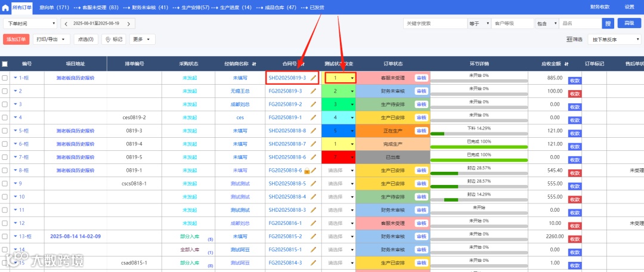The width and height of the screenshot is (644, 272).
Task: Tick the select-all checkbox in header
Action: coord(5,64)
